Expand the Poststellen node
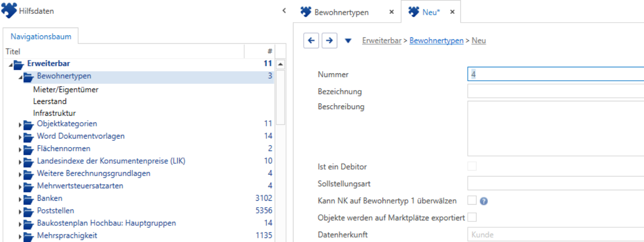The width and height of the screenshot is (644, 242). click(x=21, y=212)
